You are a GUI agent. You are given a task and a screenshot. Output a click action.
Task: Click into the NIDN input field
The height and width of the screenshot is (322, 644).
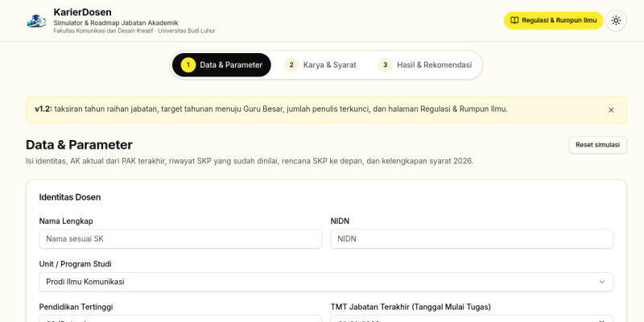tap(472, 238)
